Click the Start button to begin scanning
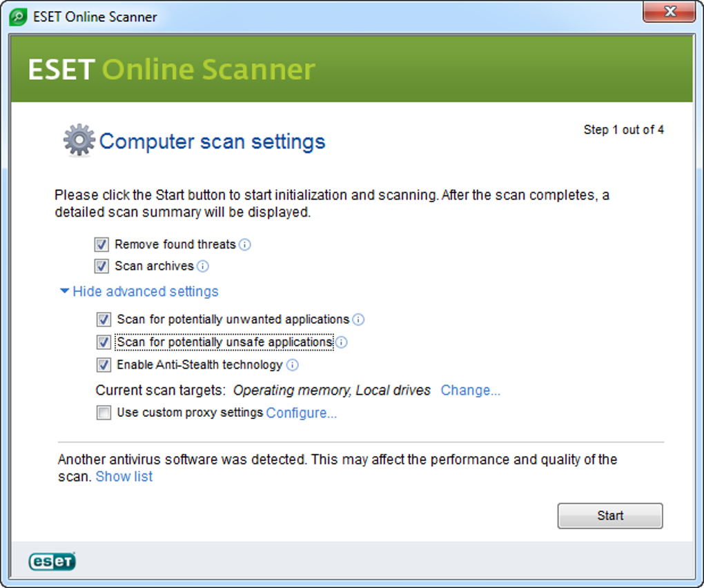 coord(610,516)
